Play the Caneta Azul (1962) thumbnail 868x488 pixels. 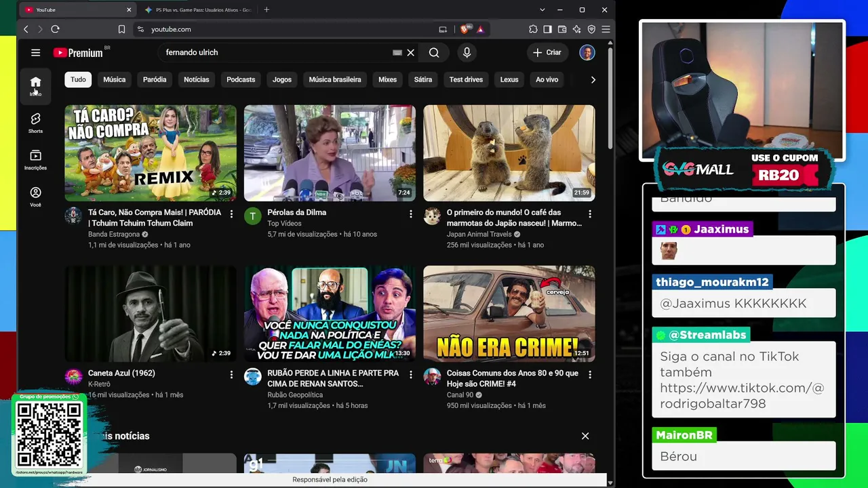pos(151,313)
